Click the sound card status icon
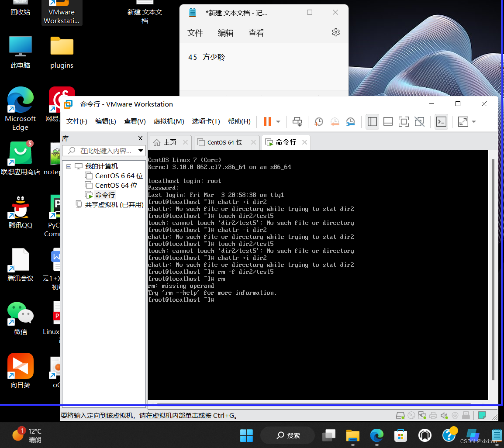Image resolution: width=504 pixels, height=448 pixels. click(x=444, y=416)
